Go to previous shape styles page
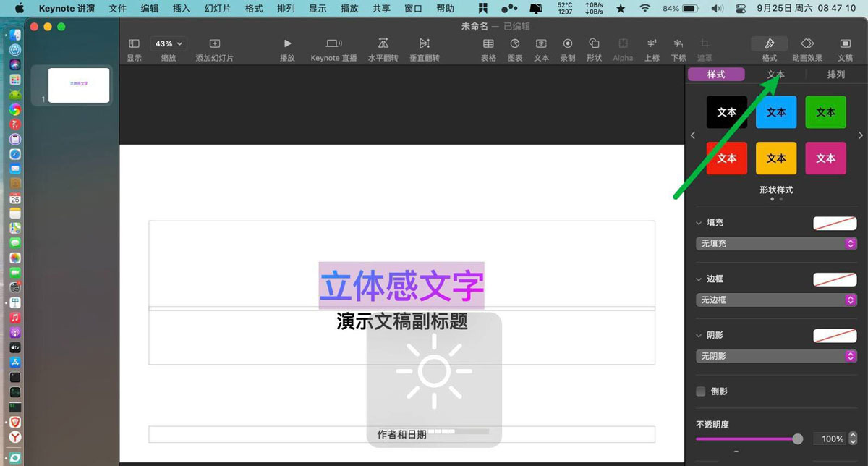 pyautogui.click(x=693, y=135)
